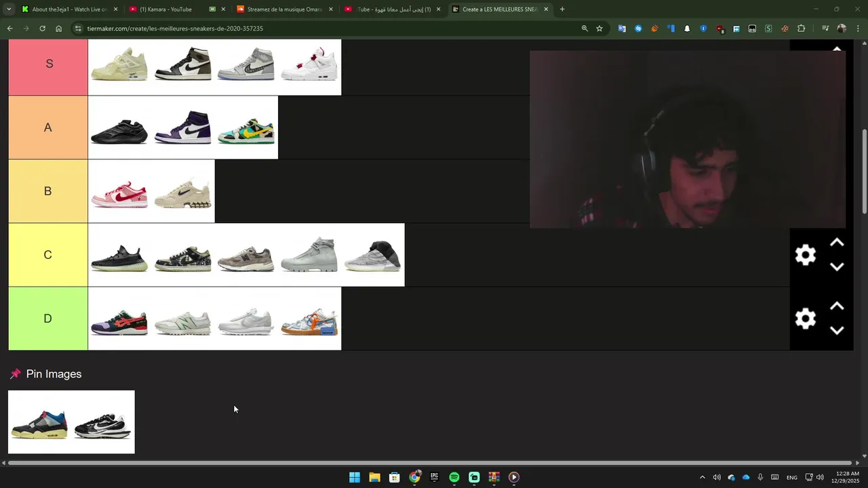Image resolution: width=868 pixels, height=488 pixels.
Task: Open Microsoft Store from taskbar
Action: point(394,477)
